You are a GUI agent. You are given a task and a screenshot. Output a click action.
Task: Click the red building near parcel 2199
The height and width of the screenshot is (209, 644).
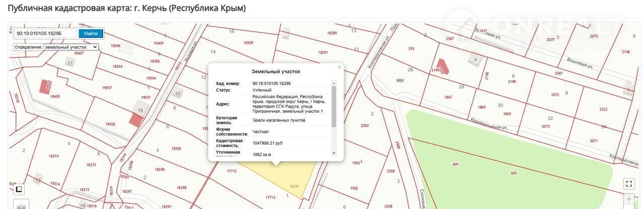tap(443, 67)
